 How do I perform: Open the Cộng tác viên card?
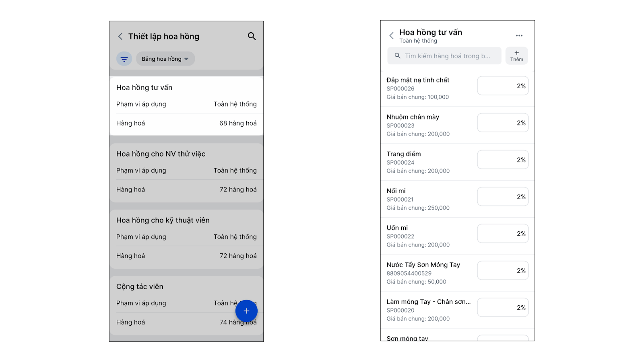click(186, 305)
